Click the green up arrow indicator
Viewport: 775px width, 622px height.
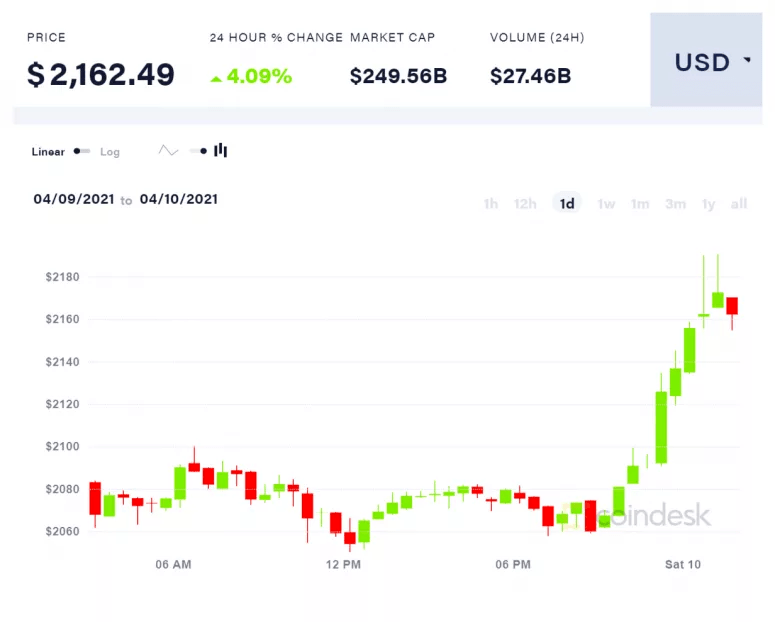pos(216,79)
